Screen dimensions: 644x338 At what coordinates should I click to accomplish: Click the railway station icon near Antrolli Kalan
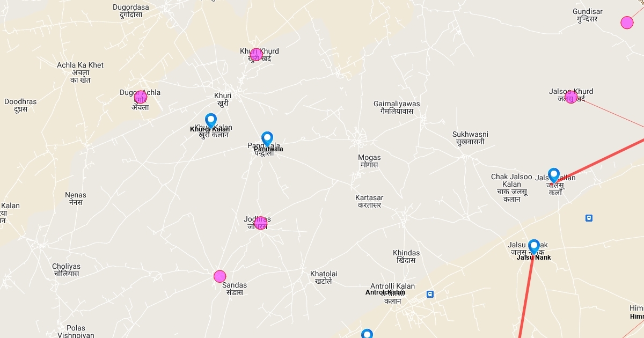(x=430, y=294)
